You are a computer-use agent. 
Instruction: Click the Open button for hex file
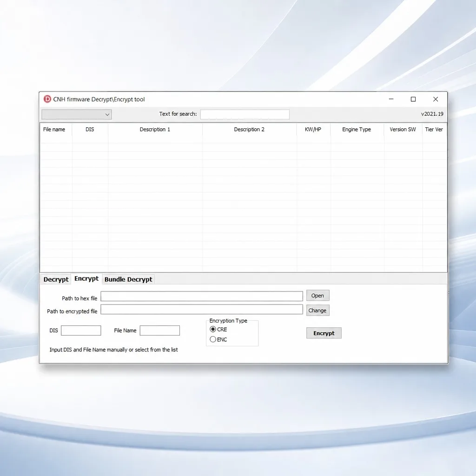coord(317,296)
